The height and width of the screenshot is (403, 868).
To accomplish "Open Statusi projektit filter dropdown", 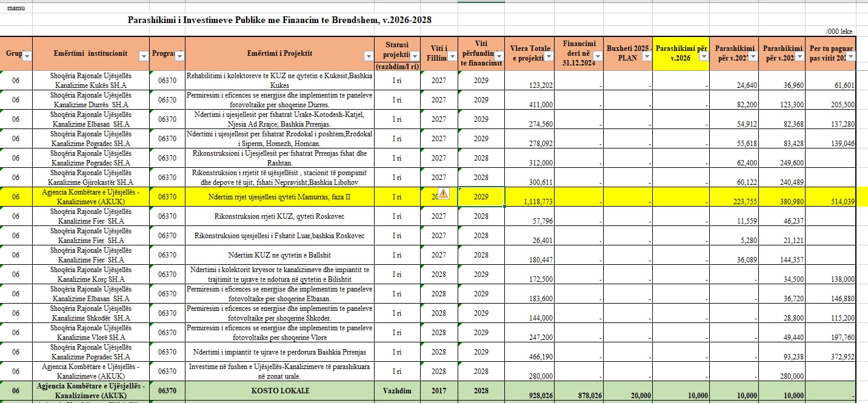I will point(415,56).
